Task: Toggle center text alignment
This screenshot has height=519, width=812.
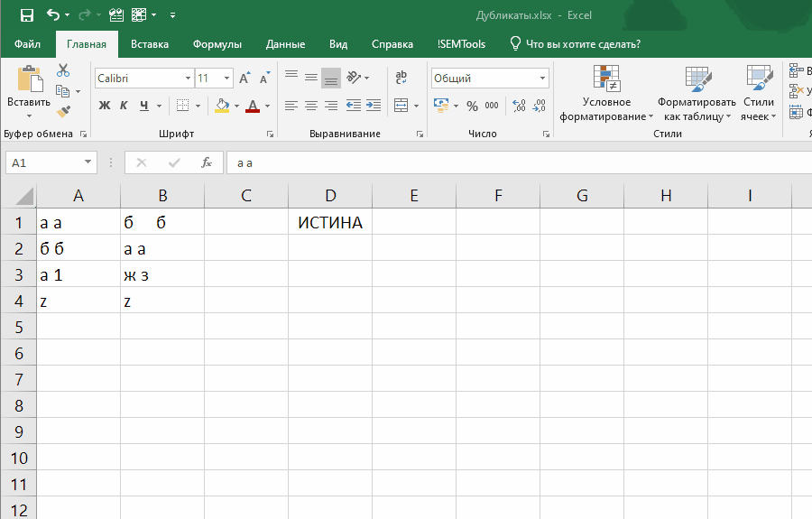Action: tap(311, 106)
